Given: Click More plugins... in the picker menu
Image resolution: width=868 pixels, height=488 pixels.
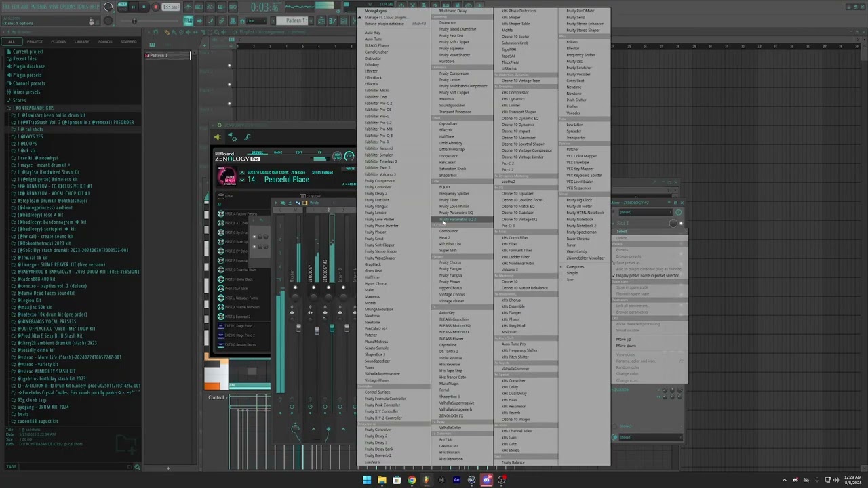Looking at the screenshot, I should pos(376,11).
